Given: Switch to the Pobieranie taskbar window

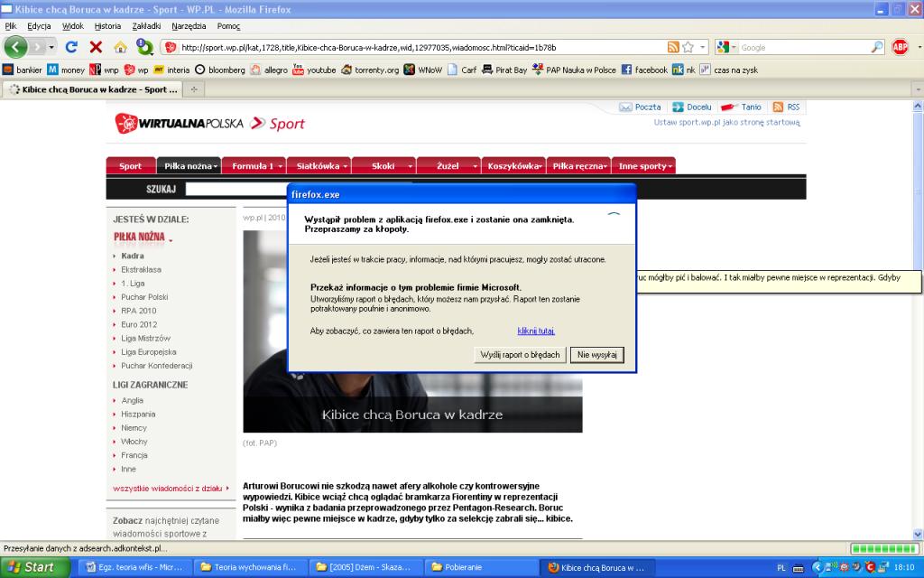Looking at the screenshot, I should (481, 567).
